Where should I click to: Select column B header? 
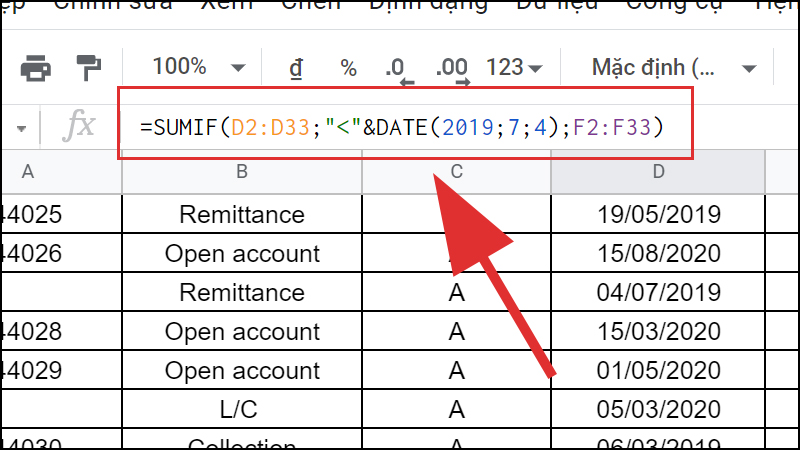[x=242, y=172]
